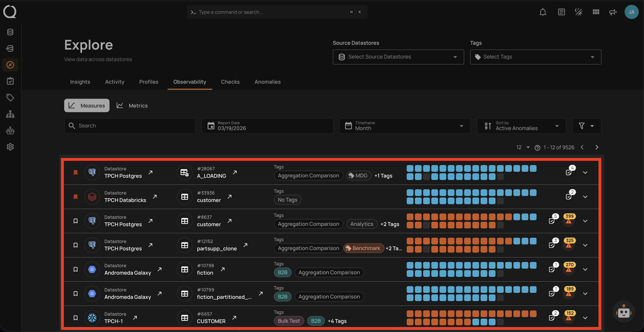Image resolution: width=644 pixels, height=332 pixels.
Task: Click the notifications bell icon
Action: click(x=543, y=12)
